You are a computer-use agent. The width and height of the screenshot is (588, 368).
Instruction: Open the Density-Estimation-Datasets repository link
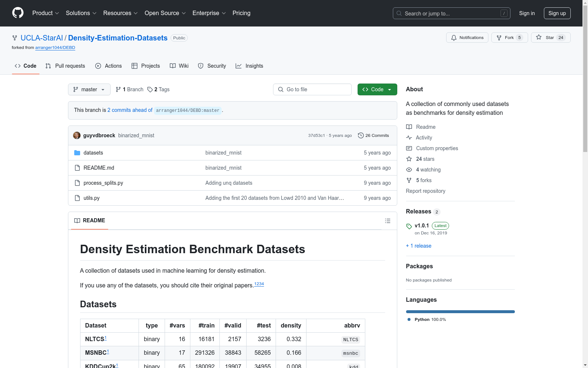tap(118, 38)
